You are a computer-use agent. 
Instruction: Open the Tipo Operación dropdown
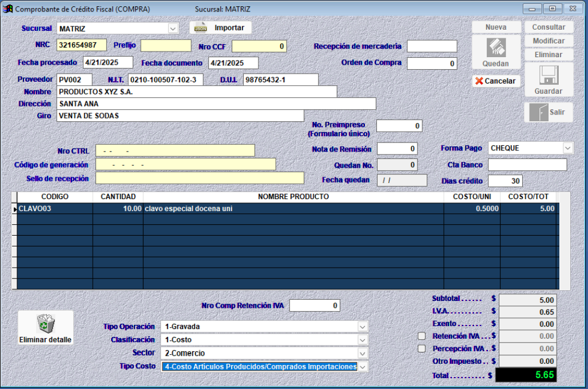(362, 327)
